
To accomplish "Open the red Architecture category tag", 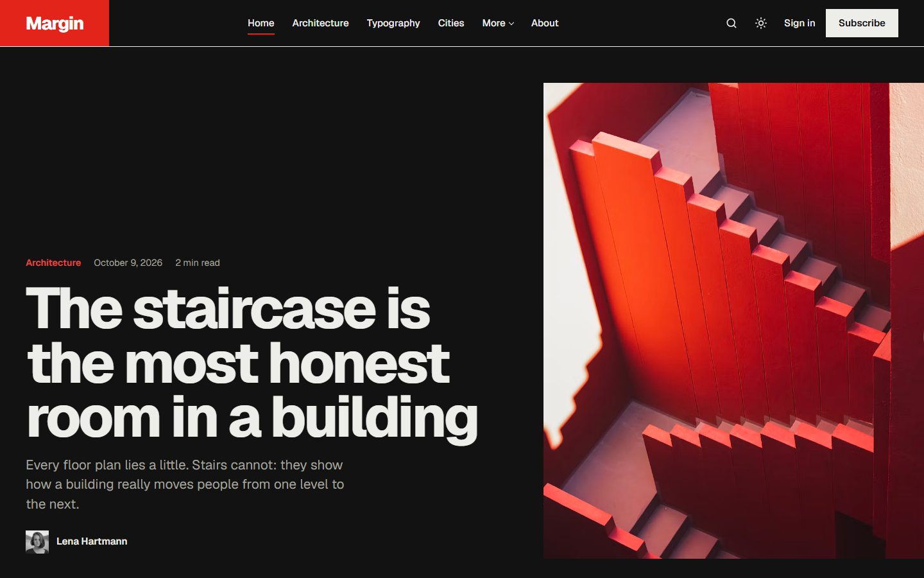I will (x=53, y=263).
